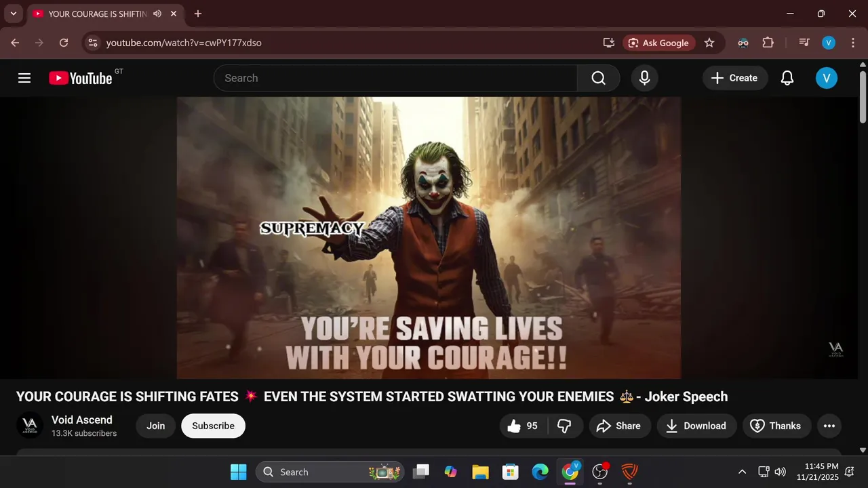
Task: Click the address bar URL
Action: [x=184, y=43]
